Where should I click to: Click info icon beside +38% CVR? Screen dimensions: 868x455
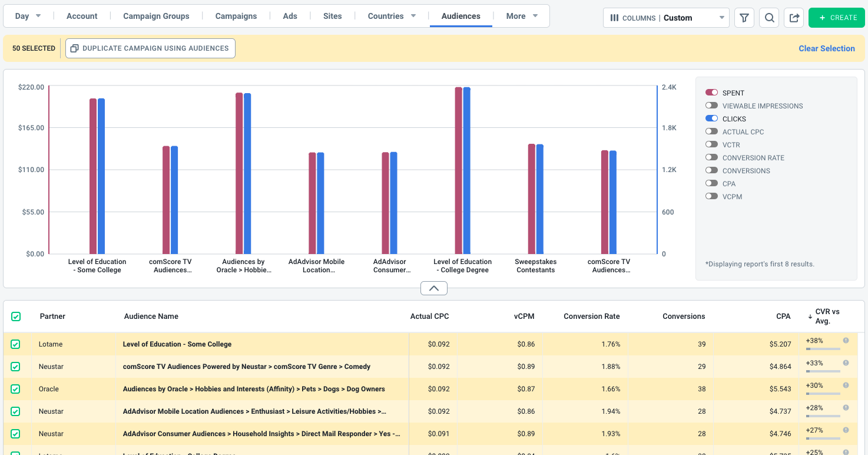tap(846, 341)
